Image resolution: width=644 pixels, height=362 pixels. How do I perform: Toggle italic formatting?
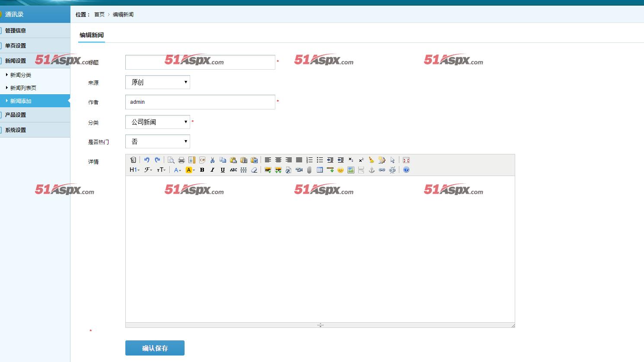click(212, 170)
